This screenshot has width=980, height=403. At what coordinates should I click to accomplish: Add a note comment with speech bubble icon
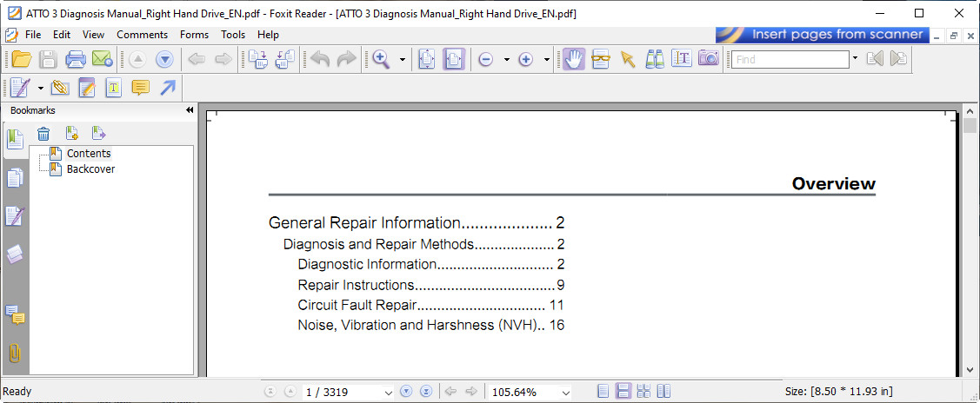click(x=139, y=88)
